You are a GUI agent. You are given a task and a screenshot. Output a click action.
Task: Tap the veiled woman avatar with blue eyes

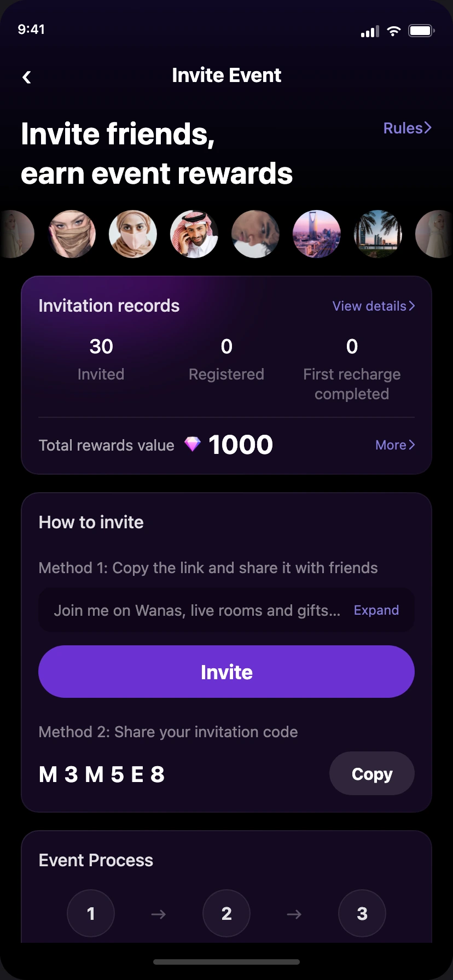point(72,234)
